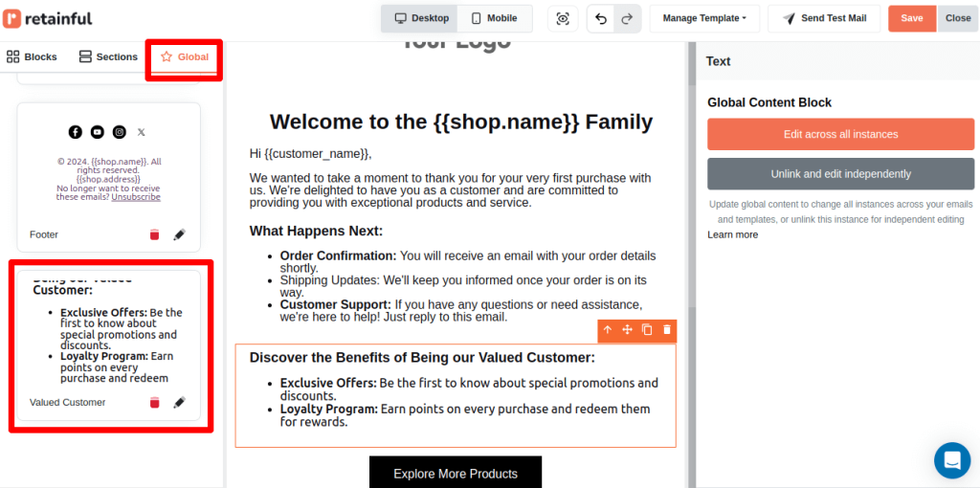Viewport: 980px width, 488px height.
Task: Close the template editor
Action: coord(957,18)
